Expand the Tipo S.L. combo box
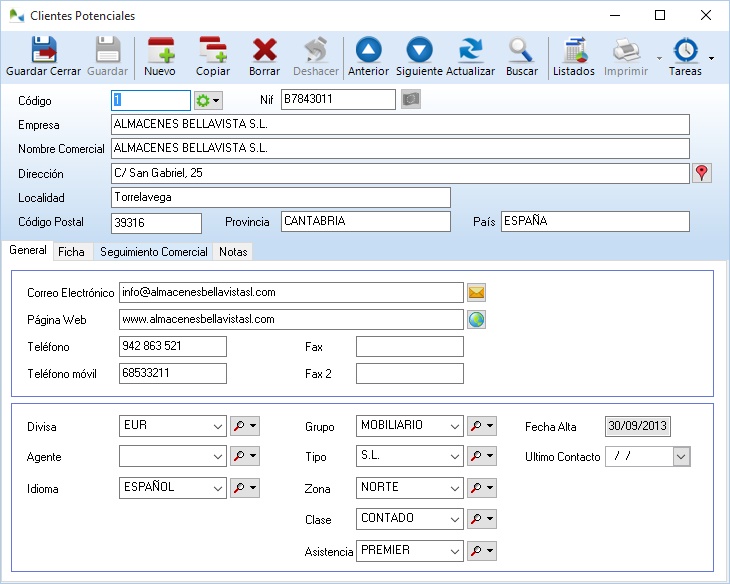Viewport: 730px width, 584px height. coord(454,456)
